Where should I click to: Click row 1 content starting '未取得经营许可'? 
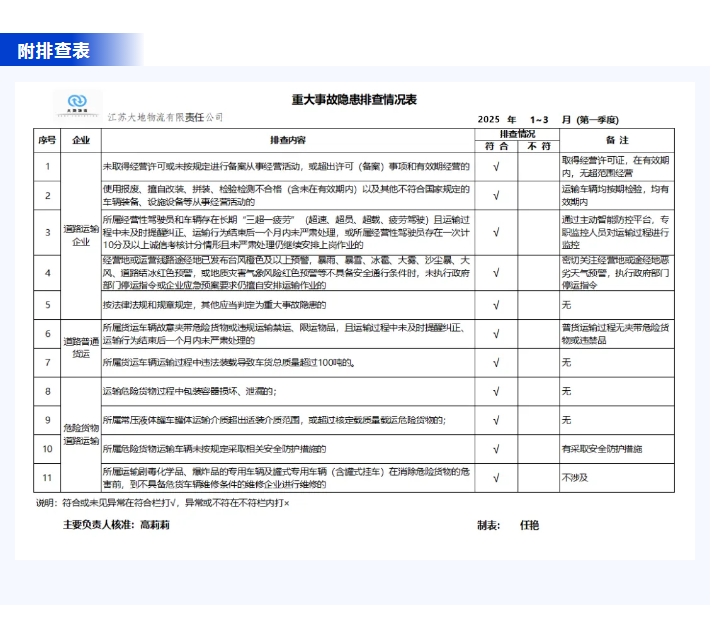coord(286,167)
